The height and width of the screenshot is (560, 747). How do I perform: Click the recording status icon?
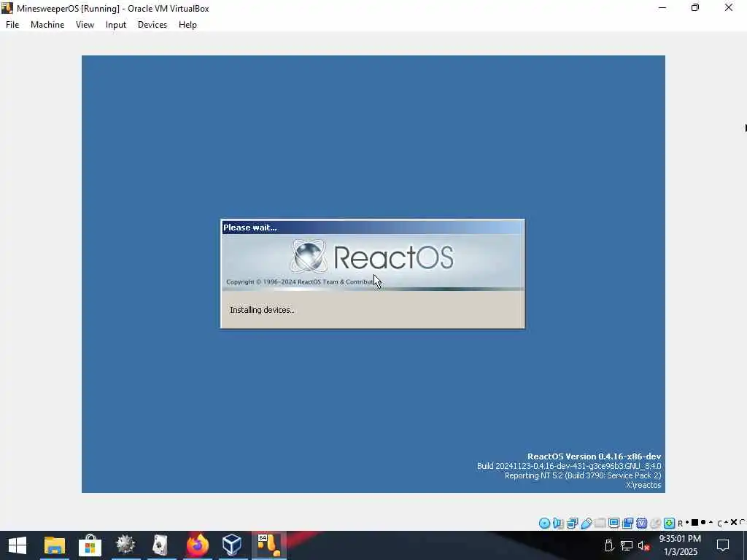pyautogui.click(x=628, y=524)
